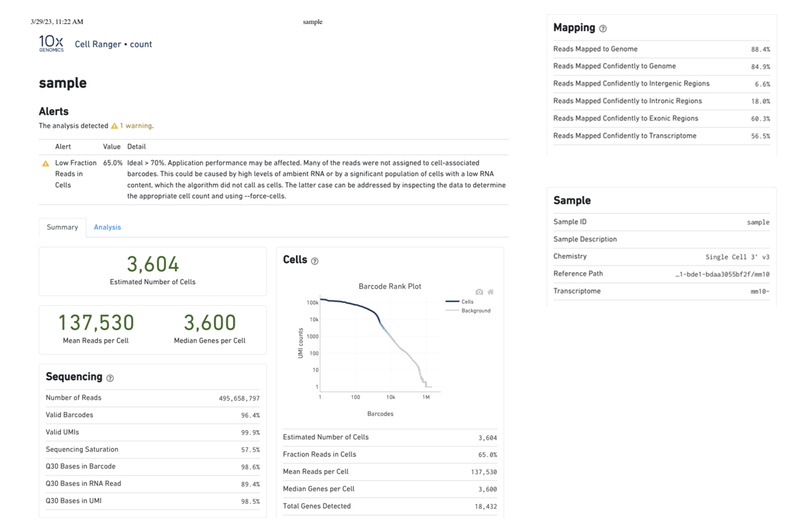Click the Number of Reads row in Sequencing

(x=152, y=398)
